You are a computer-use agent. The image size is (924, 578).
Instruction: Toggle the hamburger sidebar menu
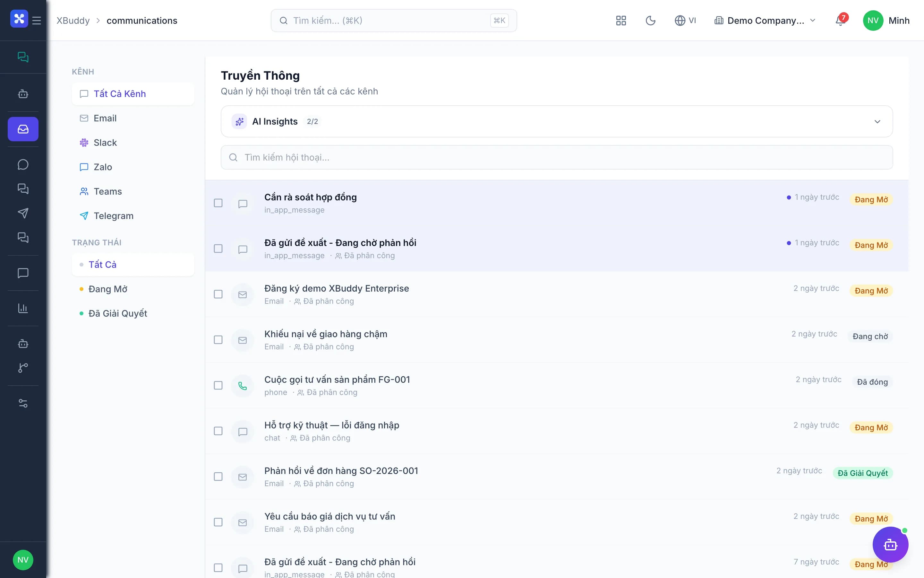[37, 20]
